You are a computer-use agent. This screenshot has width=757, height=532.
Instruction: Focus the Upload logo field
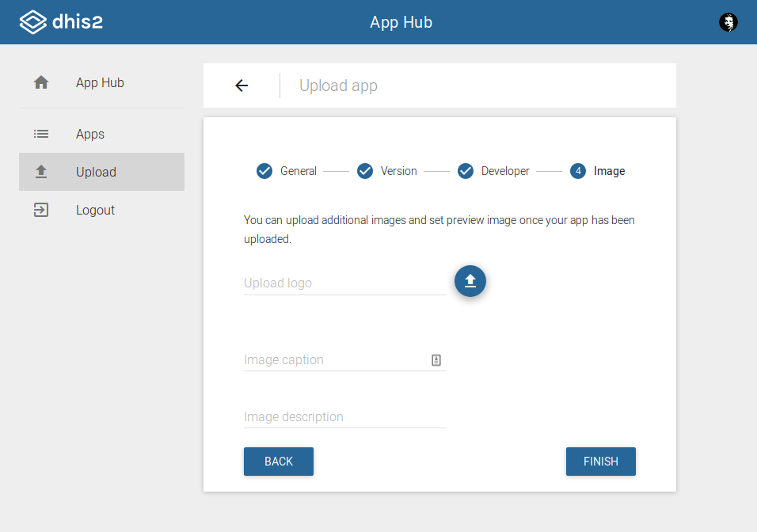(345, 283)
